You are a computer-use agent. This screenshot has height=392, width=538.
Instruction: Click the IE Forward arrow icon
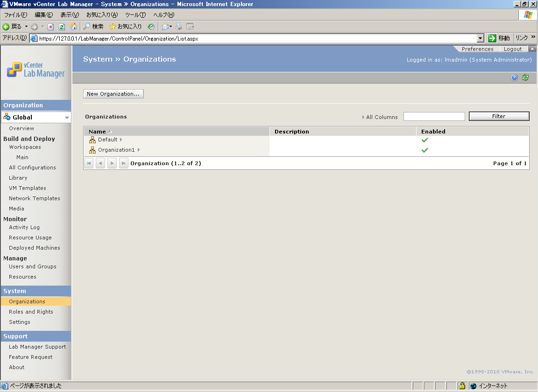pyautogui.click(x=34, y=27)
